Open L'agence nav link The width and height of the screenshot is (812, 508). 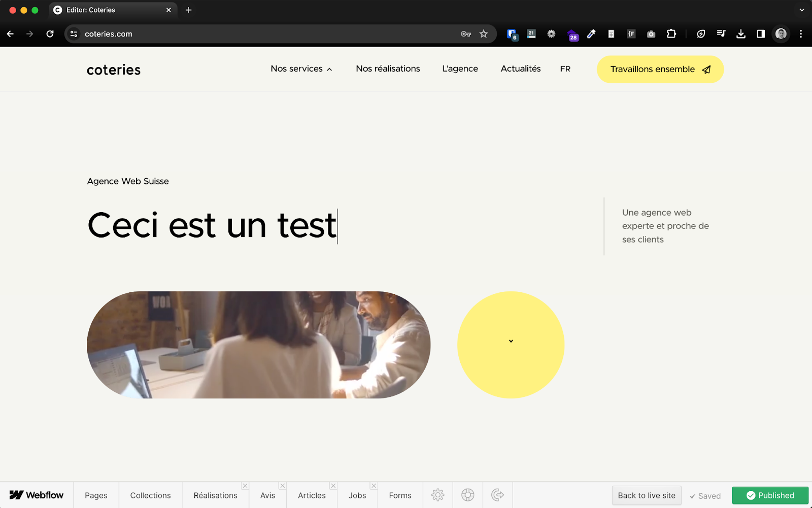[460, 69]
